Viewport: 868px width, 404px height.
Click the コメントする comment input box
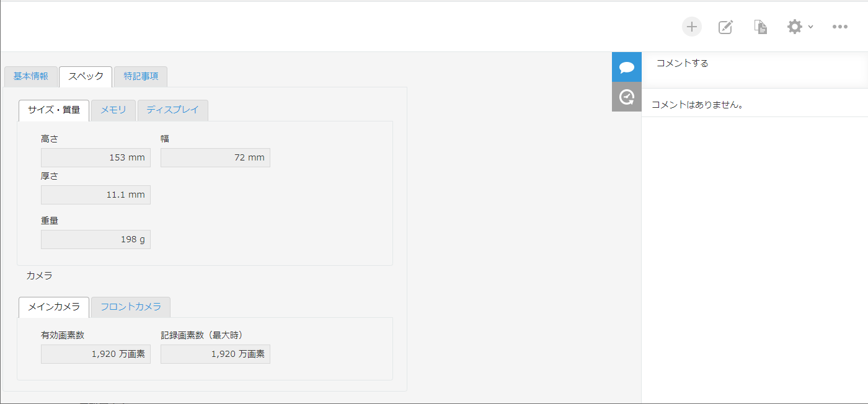coord(754,63)
